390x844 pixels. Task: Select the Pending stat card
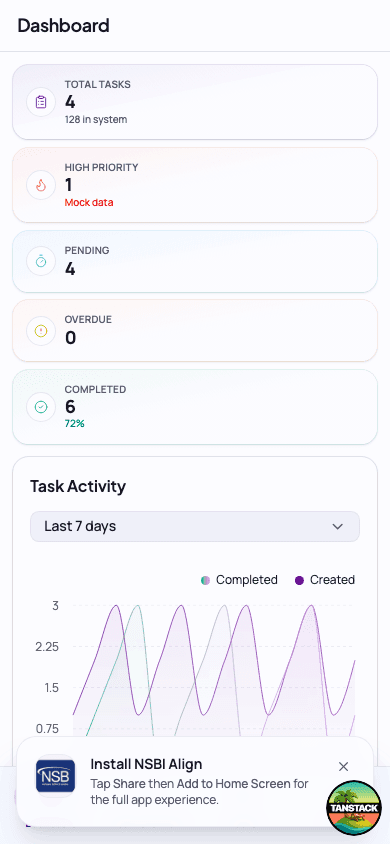point(195,261)
